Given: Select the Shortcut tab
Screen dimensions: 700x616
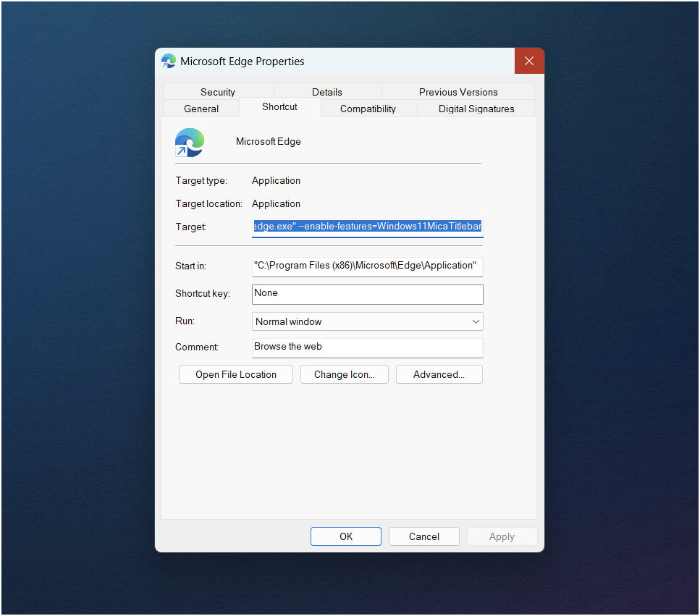Looking at the screenshot, I should click(x=279, y=106).
